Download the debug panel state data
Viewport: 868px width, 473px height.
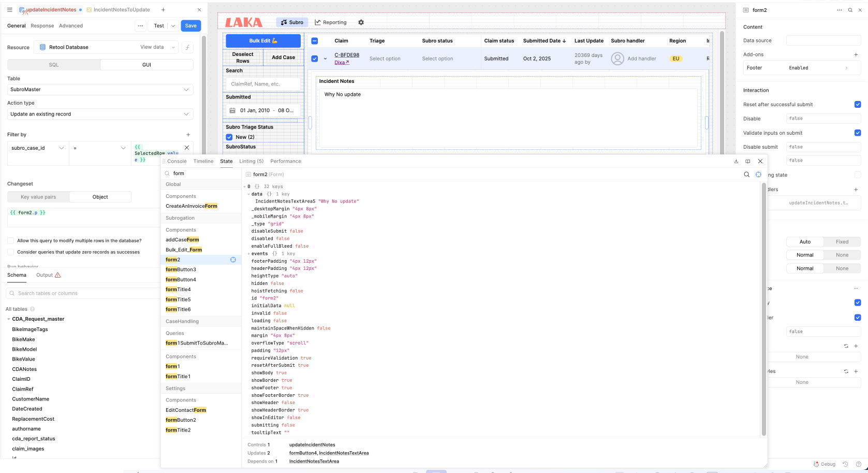click(x=736, y=161)
